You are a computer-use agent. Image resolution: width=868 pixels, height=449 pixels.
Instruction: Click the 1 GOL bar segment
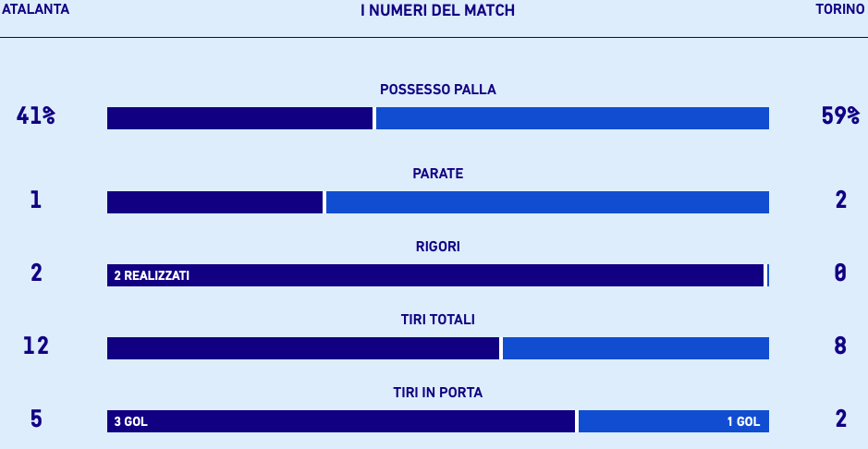[x=673, y=421]
